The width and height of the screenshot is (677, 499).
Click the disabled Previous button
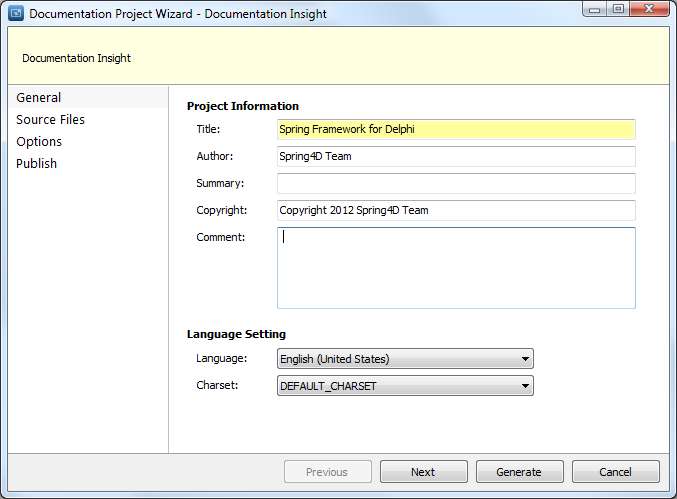point(328,472)
